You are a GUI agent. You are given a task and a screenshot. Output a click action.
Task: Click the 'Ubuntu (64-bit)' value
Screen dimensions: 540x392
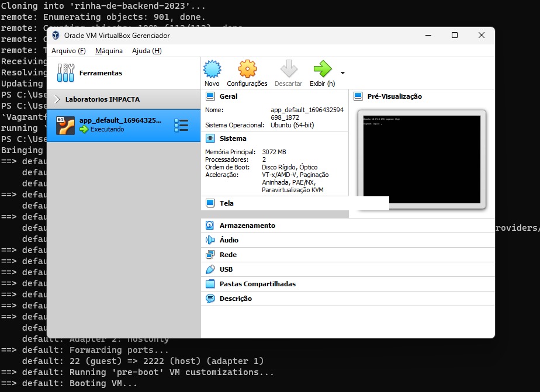pos(292,125)
